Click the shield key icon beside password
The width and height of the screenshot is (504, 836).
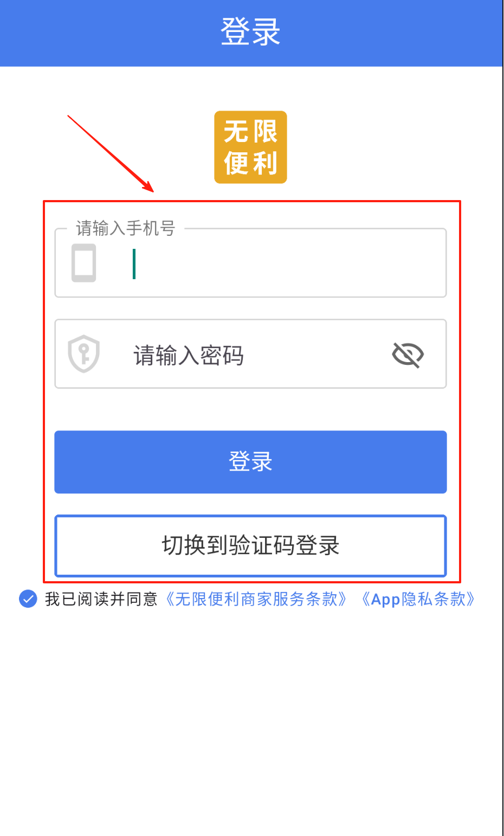click(x=83, y=354)
